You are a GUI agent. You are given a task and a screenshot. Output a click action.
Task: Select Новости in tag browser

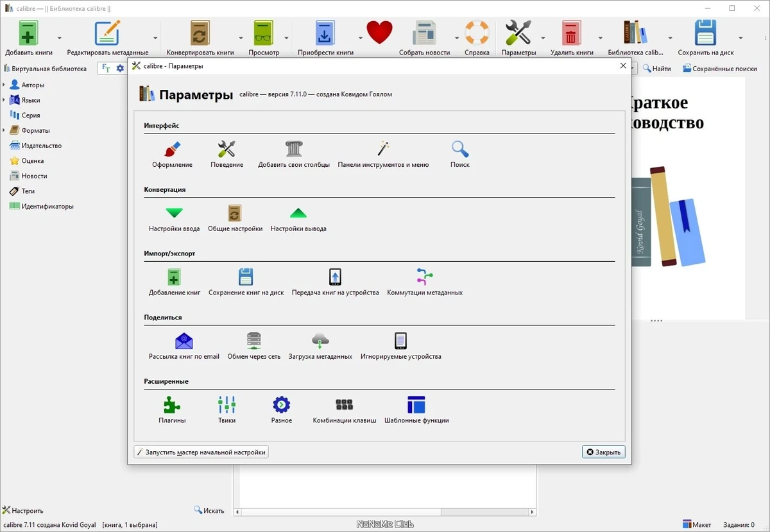(x=28, y=176)
